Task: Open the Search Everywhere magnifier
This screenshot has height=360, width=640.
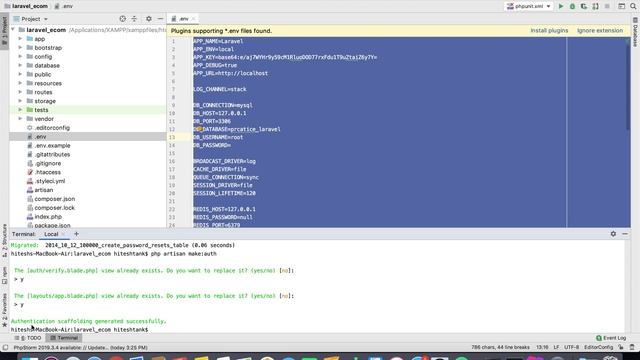Action: click(633, 6)
